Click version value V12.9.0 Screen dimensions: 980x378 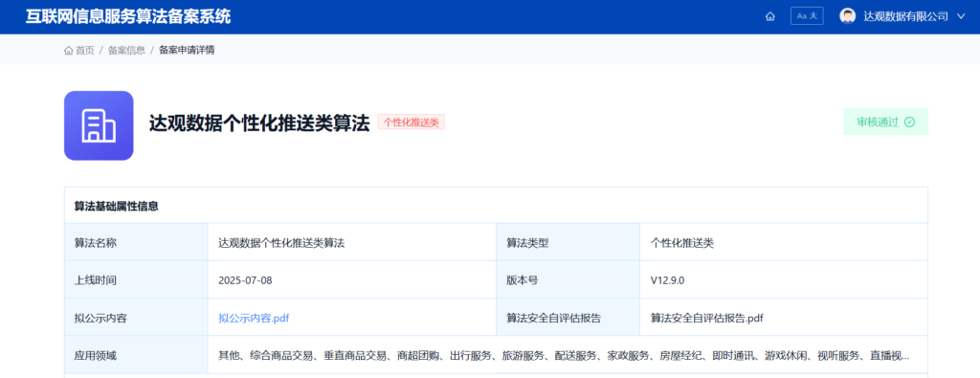(667, 280)
